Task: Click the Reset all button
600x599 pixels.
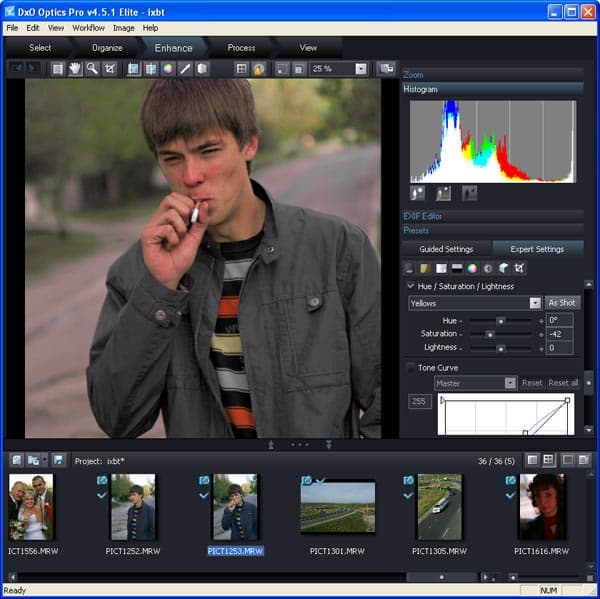Action: click(563, 383)
